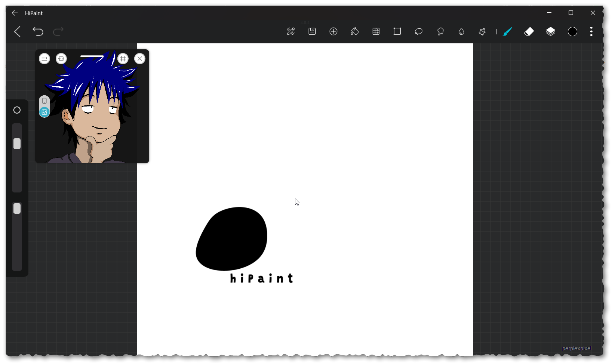Image resolution: width=612 pixels, height=364 pixels.
Task: Open the reference panel settings icon
Action: (44, 59)
